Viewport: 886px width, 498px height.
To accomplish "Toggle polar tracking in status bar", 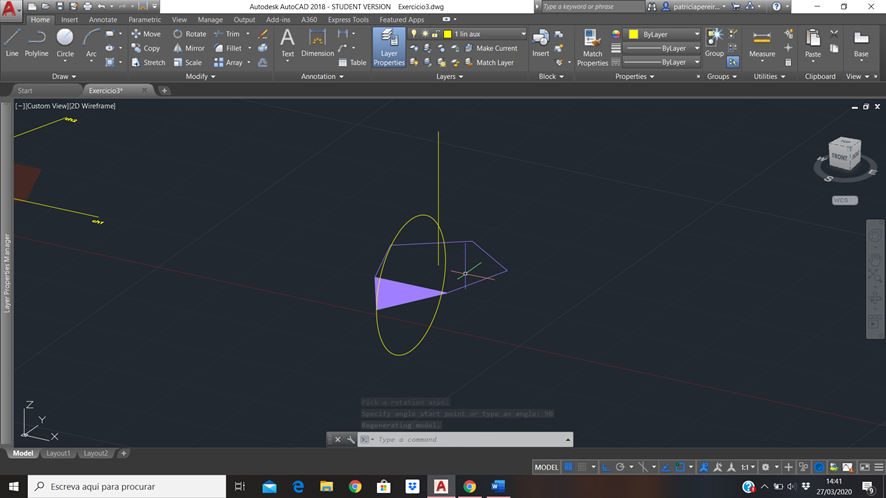I will click(x=620, y=467).
